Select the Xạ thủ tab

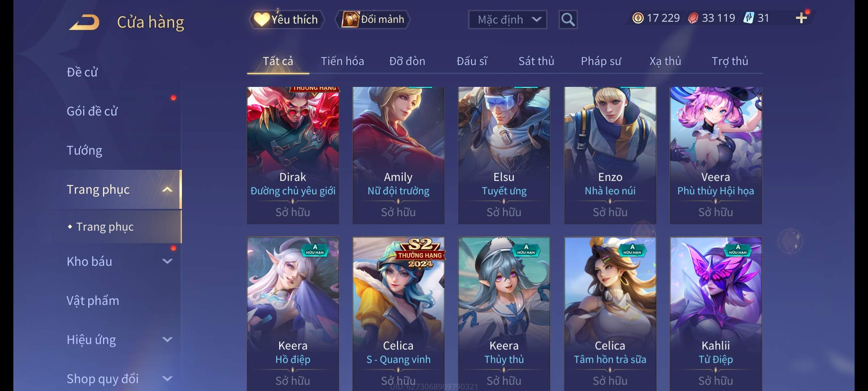(x=665, y=61)
